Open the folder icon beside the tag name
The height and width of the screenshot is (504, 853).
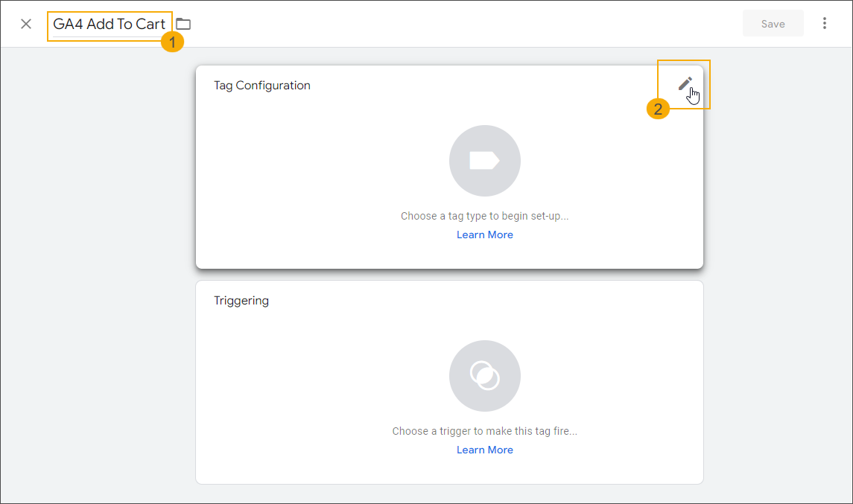(183, 23)
